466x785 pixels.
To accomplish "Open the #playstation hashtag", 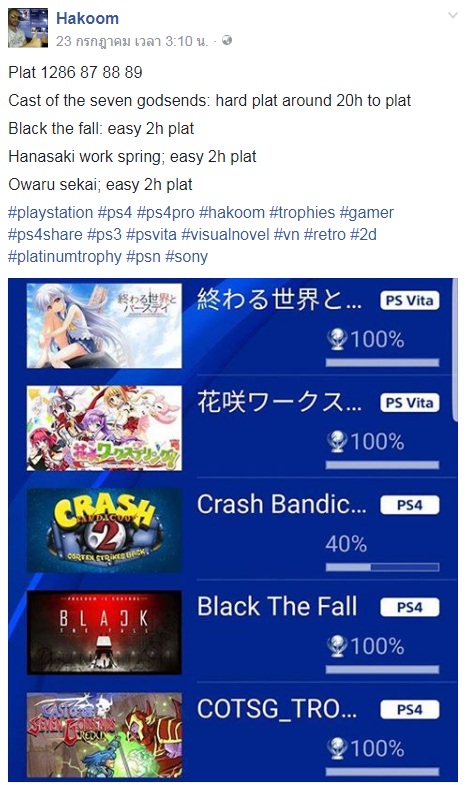I will tap(51, 212).
